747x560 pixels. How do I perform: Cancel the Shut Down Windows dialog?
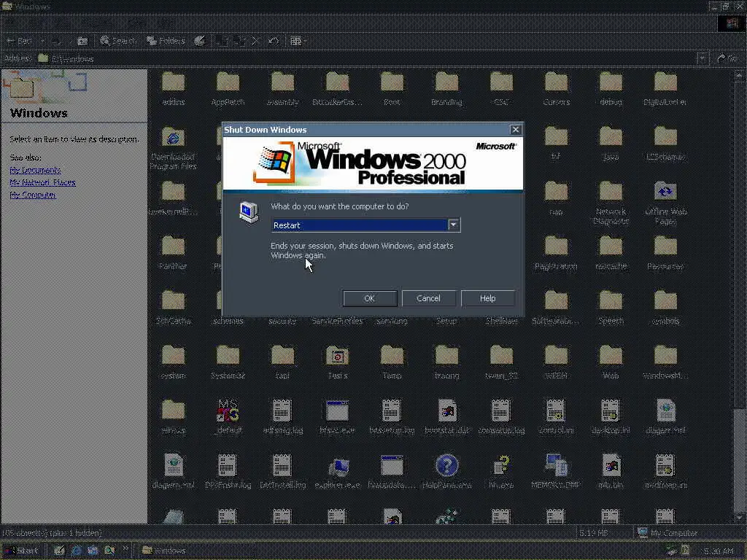point(428,298)
